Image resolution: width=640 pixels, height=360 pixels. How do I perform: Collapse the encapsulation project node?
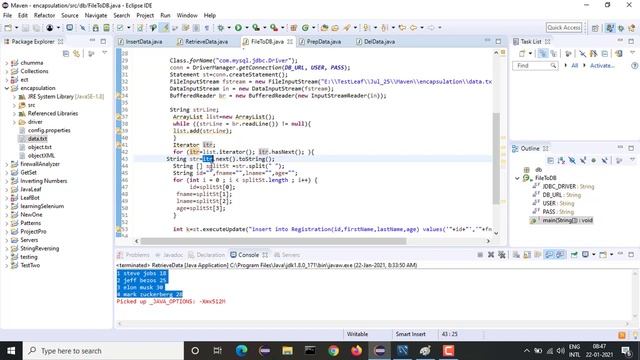7,88
